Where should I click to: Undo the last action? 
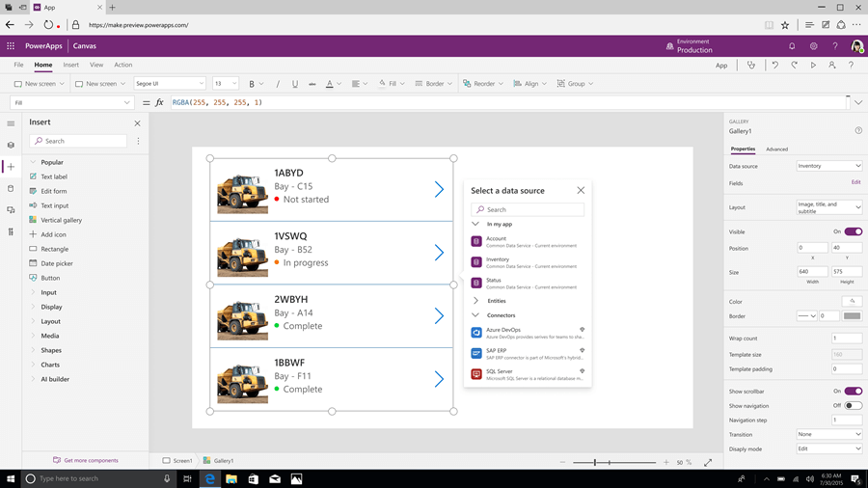click(x=775, y=65)
